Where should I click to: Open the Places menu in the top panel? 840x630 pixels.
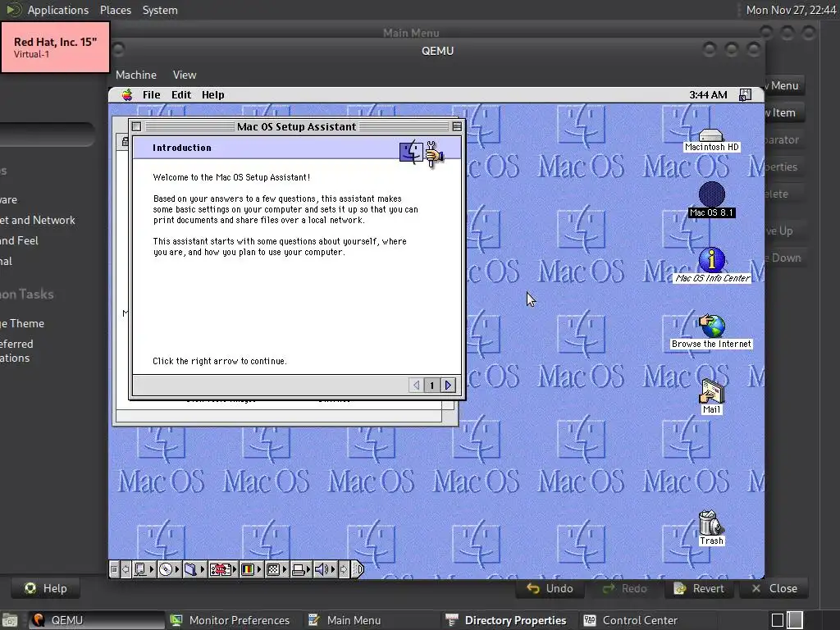coord(115,10)
